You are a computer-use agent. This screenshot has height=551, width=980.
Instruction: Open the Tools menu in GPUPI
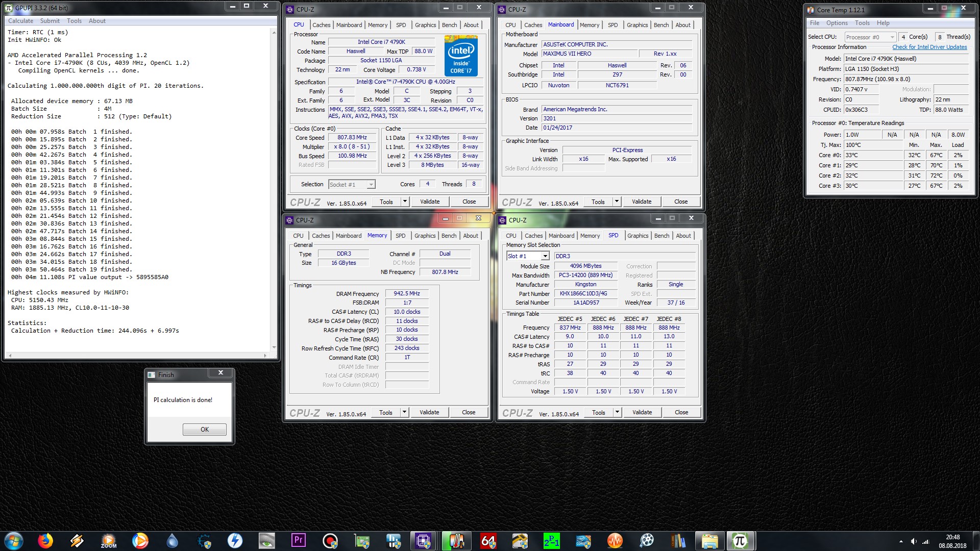coord(74,21)
